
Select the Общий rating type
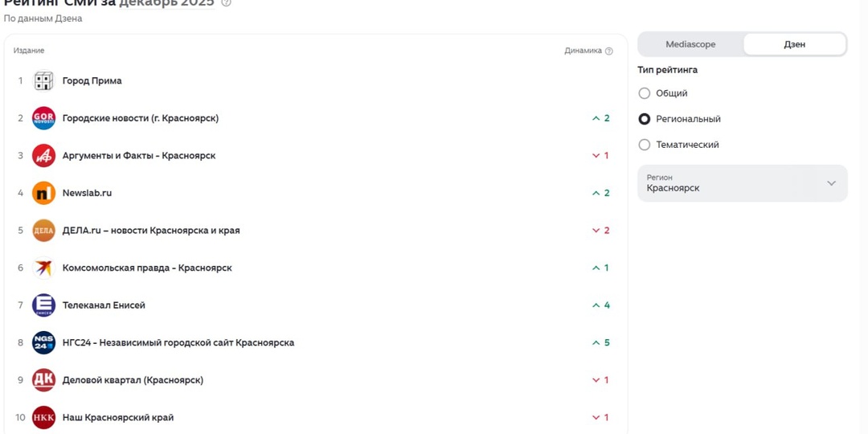pos(645,93)
